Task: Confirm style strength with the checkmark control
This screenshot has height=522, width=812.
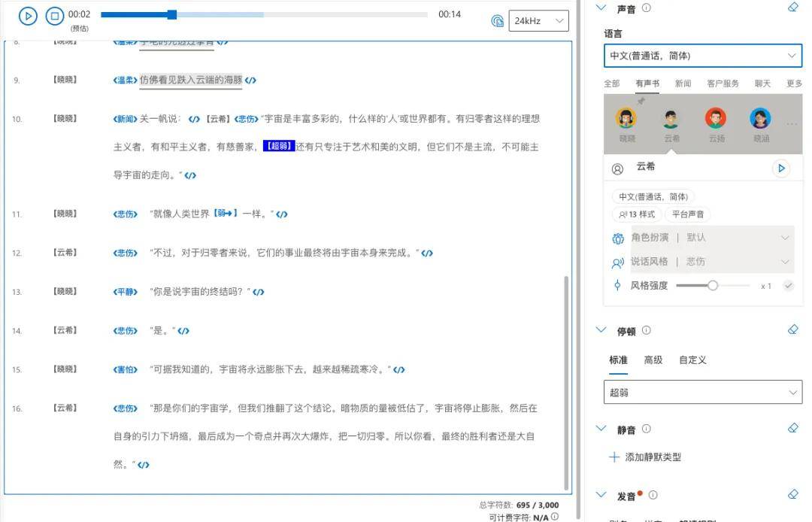Action: coord(788,286)
